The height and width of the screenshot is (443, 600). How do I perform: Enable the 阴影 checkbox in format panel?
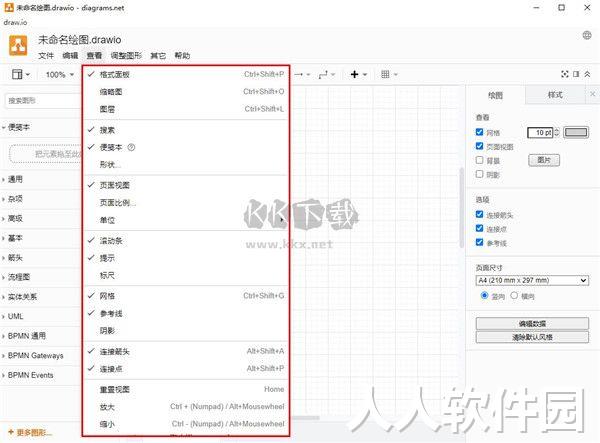tap(479, 174)
